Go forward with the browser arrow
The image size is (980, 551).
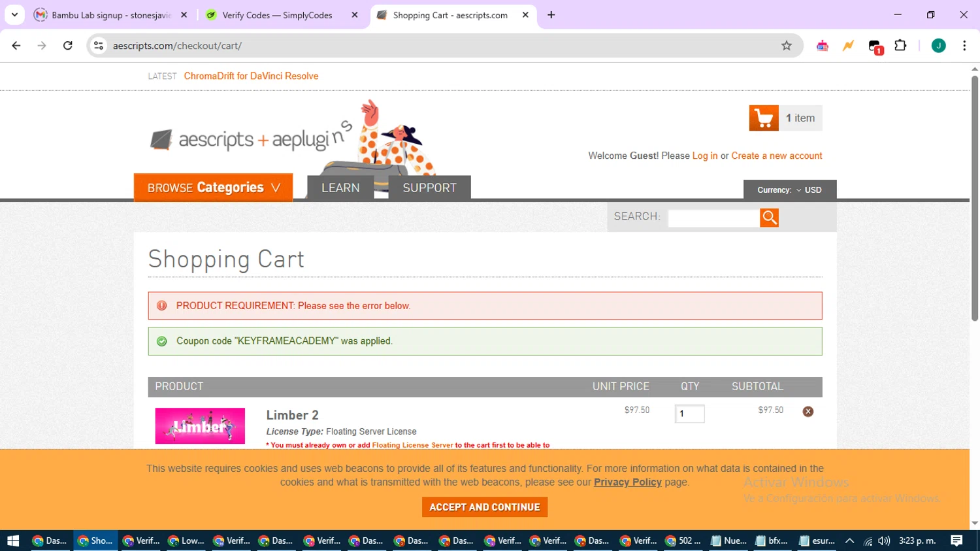pyautogui.click(x=42, y=46)
